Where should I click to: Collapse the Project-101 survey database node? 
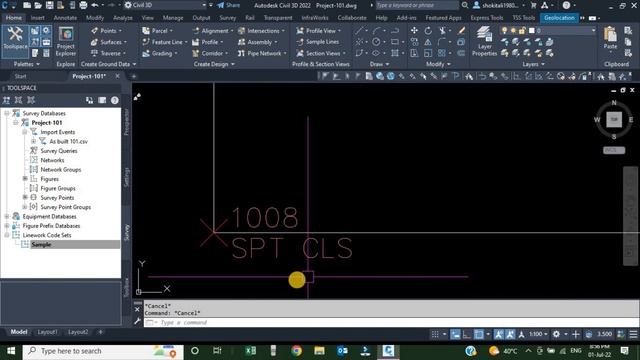point(16,122)
